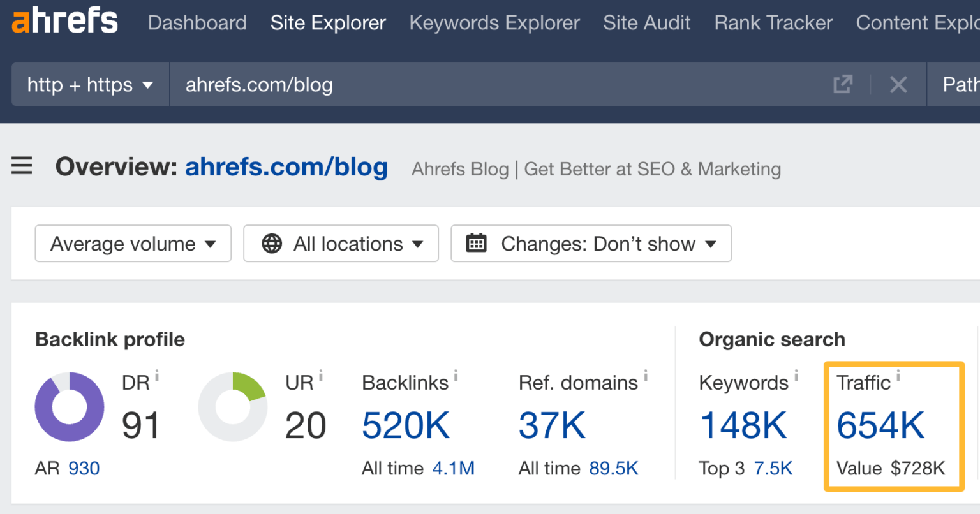This screenshot has height=514, width=980.
Task: Open ahrefs.com/blog in a new tab via external link icon
Action: [x=843, y=84]
